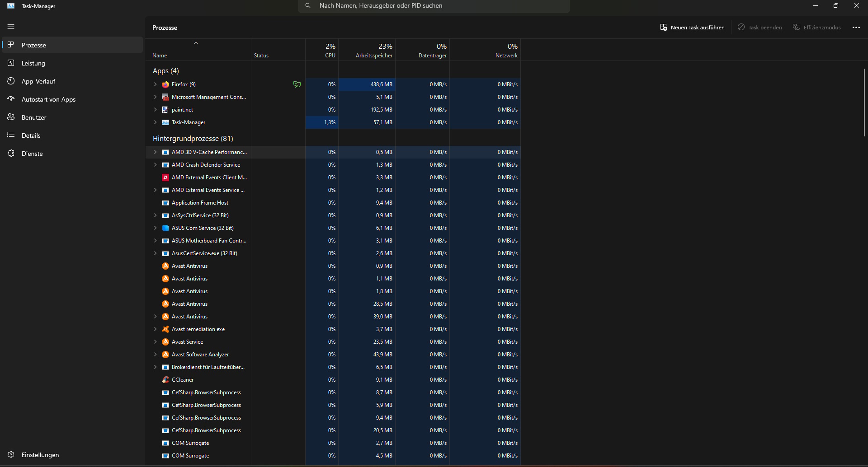Sort by the CPU column header

(322, 50)
